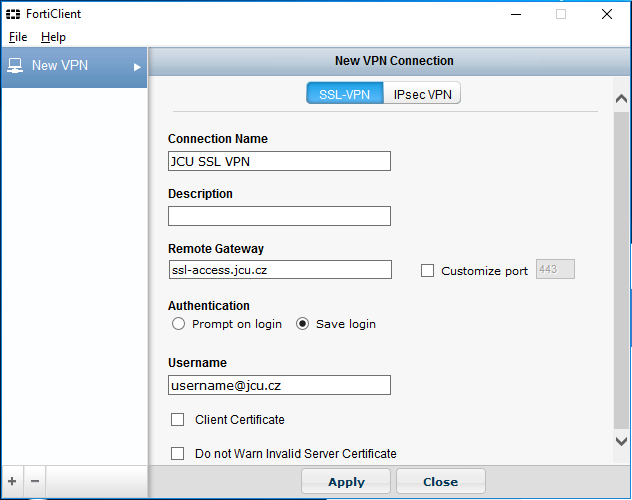Open the Help menu
This screenshot has height=500, width=632.
[53, 37]
